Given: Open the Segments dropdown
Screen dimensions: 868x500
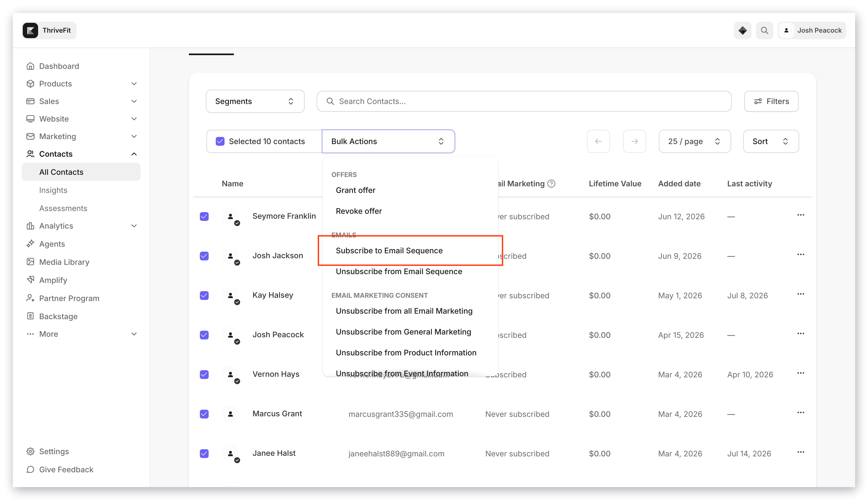Looking at the screenshot, I should [x=255, y=101].
